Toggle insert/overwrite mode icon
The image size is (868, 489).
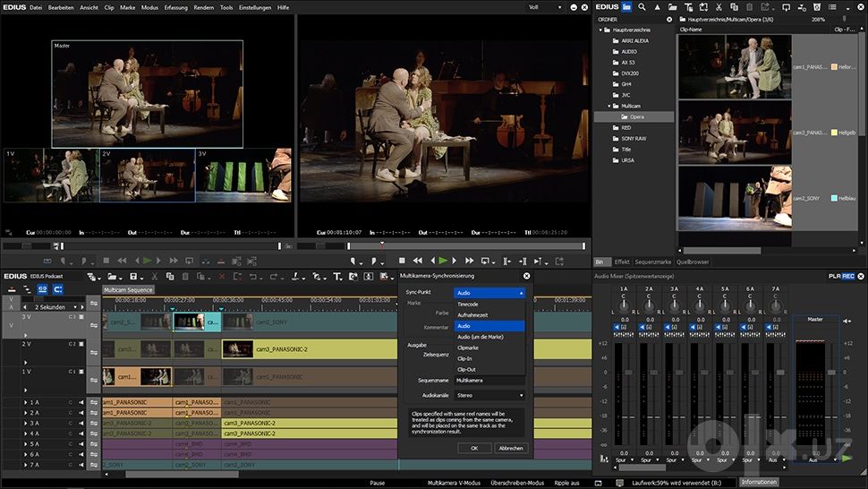[12, 289]
